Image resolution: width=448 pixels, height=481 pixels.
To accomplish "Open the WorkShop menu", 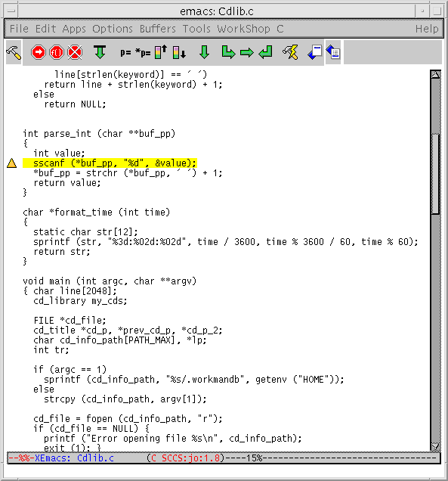I will [243, 29].
